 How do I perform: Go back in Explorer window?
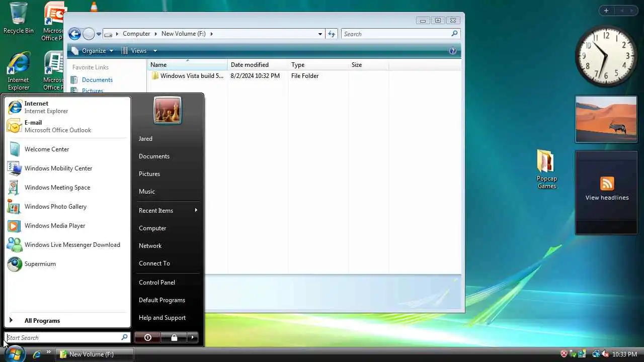coord(74,34)
